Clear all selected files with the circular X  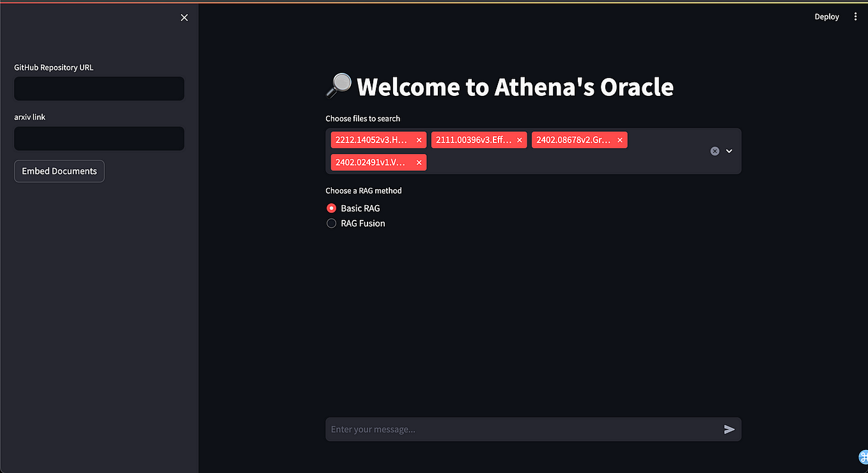point(715,151)
